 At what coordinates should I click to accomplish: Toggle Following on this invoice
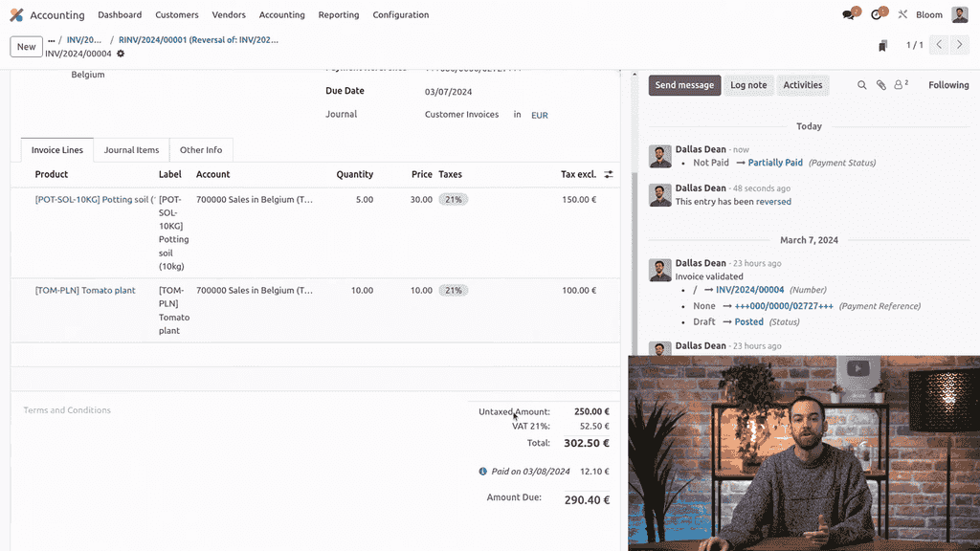click(947, 85)
